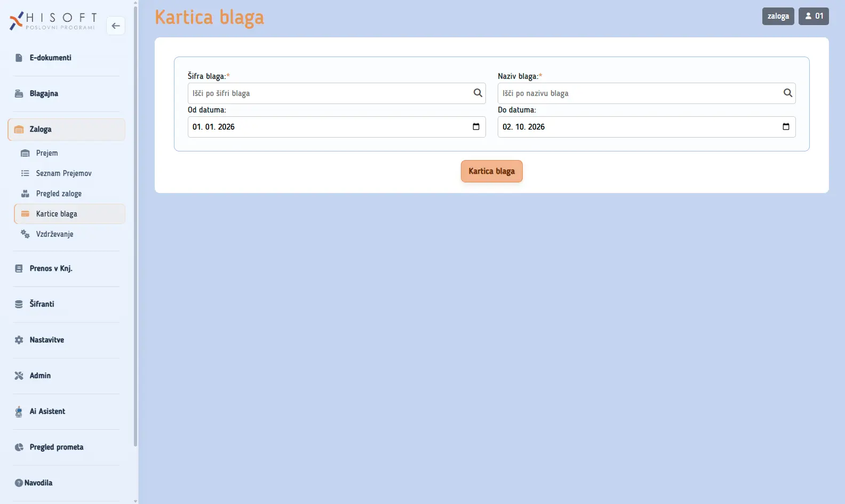The width and height of the screenshot is (845, 504).
Task: Collapse the sidebar with the back arrow
Action: (x=116, y=26)
